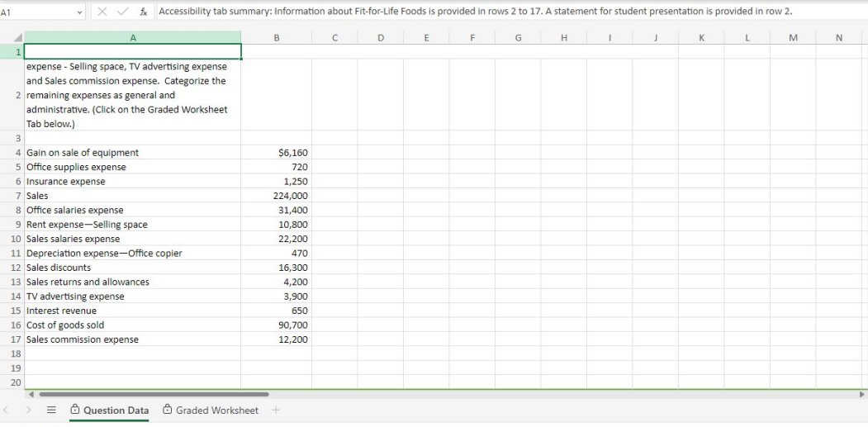868x427 pixels.
Task: Click value $6,160 in column B
Action: (276, 152)
